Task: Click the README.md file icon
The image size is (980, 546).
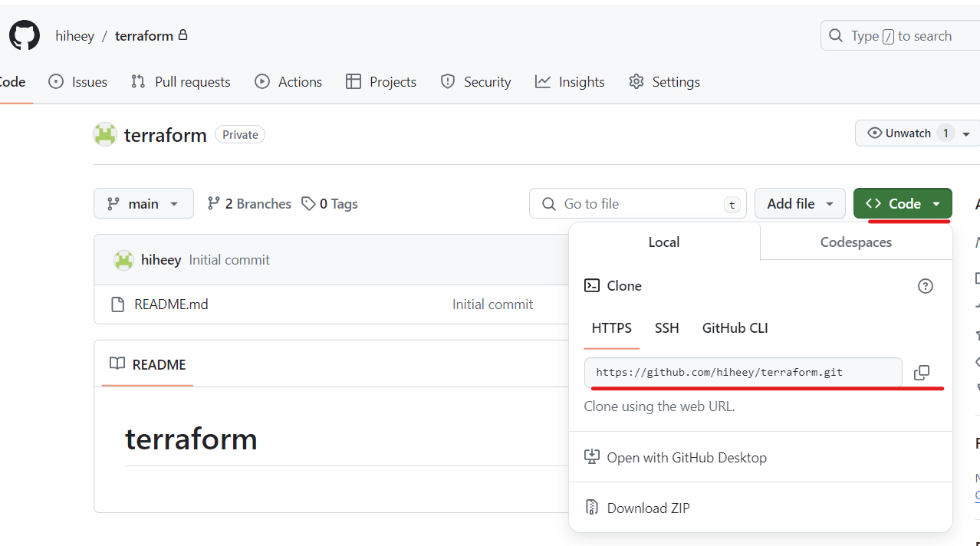Action: [117, 304]
